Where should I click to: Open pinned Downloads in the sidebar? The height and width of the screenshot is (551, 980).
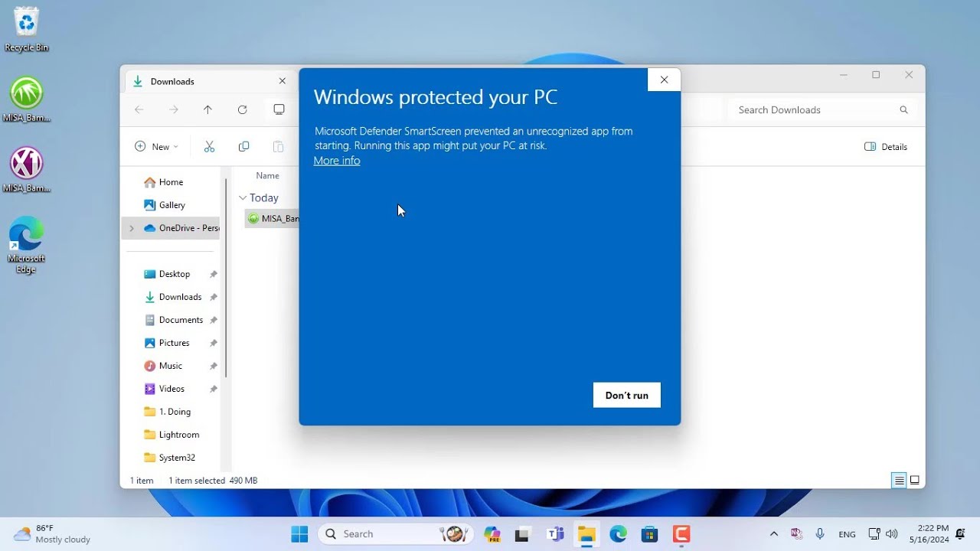[x=181, y=297]
